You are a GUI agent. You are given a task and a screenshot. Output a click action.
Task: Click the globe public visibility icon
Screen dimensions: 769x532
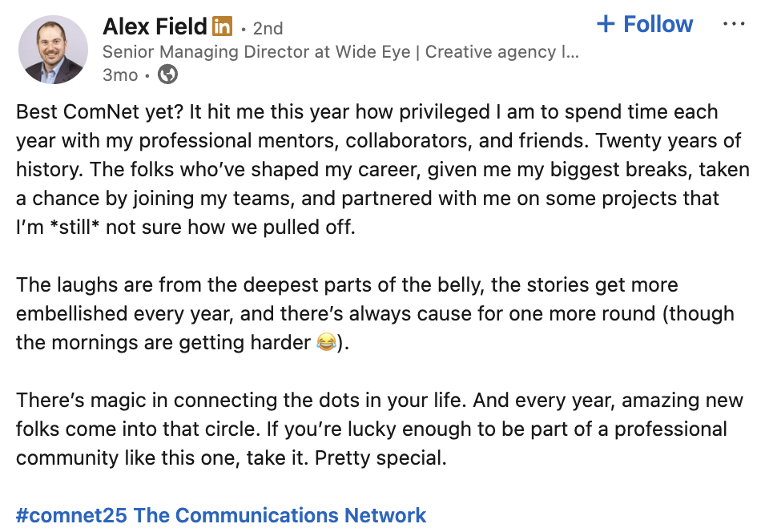coord(168,75)
